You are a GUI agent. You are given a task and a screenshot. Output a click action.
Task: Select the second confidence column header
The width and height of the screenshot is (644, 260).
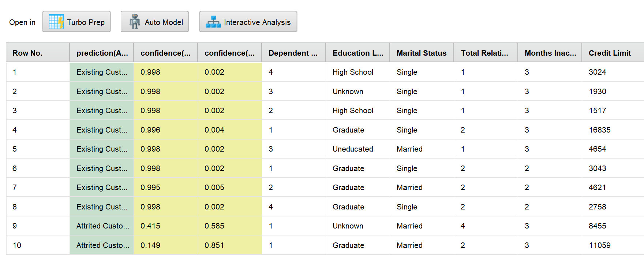[230, 53]
